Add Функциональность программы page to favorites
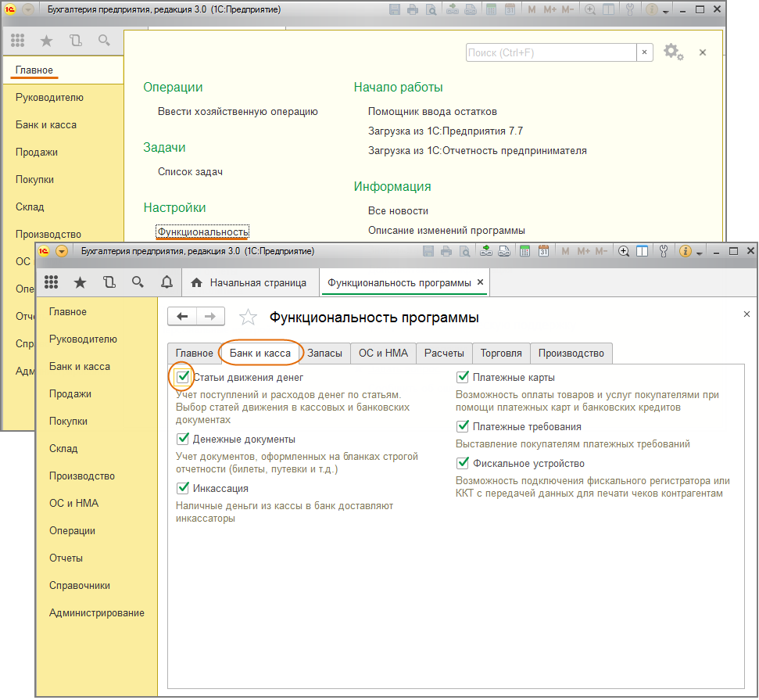 tap(248, 318)
